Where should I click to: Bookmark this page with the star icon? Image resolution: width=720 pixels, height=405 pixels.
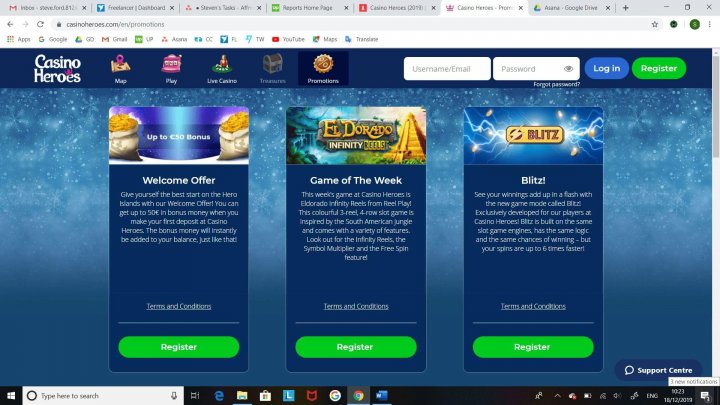click(654, 24)
